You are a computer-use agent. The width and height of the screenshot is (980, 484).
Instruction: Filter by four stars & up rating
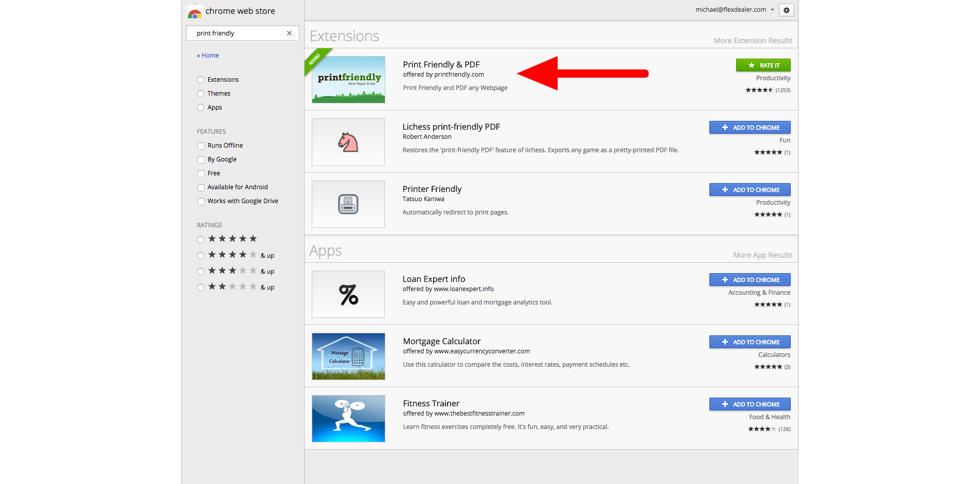pos(201,256)
